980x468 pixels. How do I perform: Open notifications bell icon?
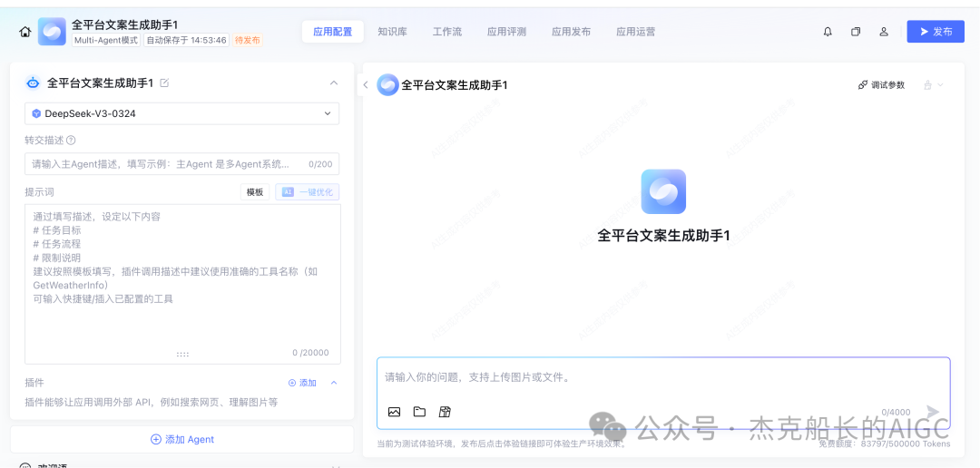(x=828, y=32)
